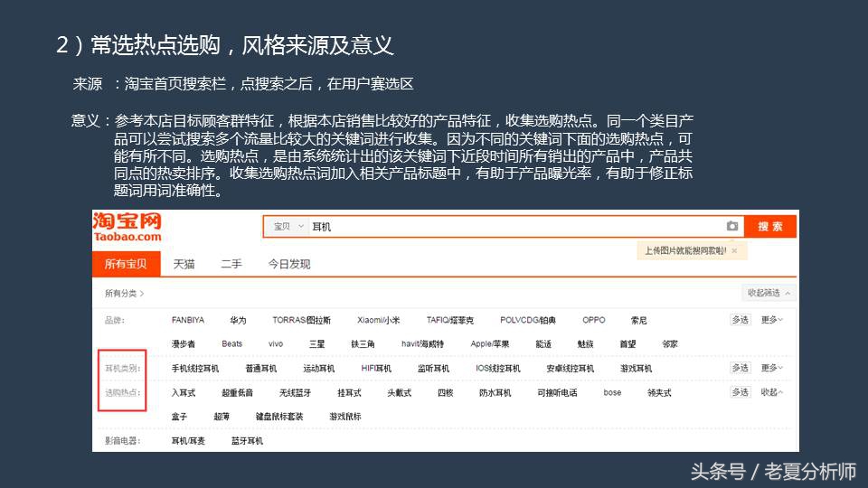Select the 游戏鼠标 option
The width and height of the screenshot is (868, 488).
pyautogui.click(x=344, y=417)
